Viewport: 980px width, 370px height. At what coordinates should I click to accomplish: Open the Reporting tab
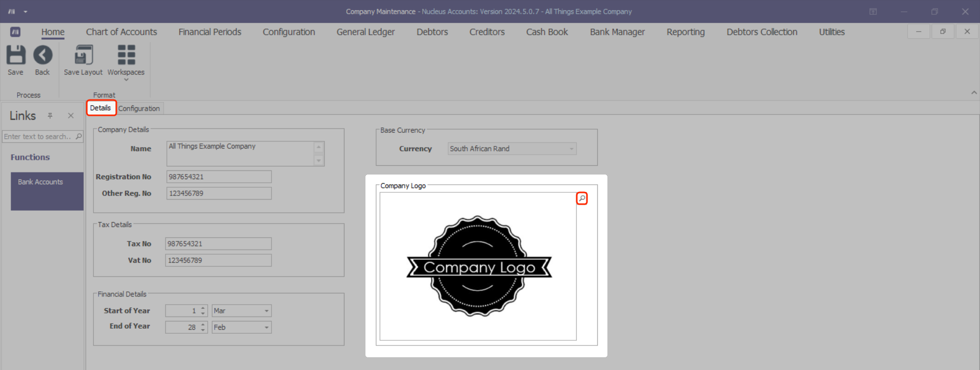coord(685,32)
